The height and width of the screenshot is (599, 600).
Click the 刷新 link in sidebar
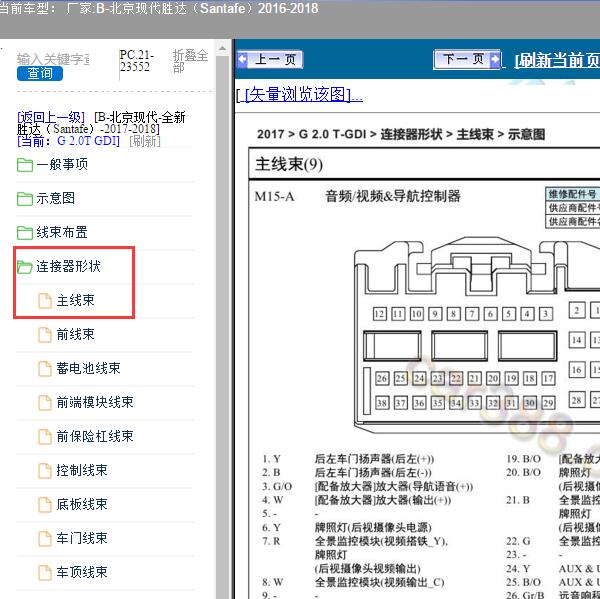145,141
